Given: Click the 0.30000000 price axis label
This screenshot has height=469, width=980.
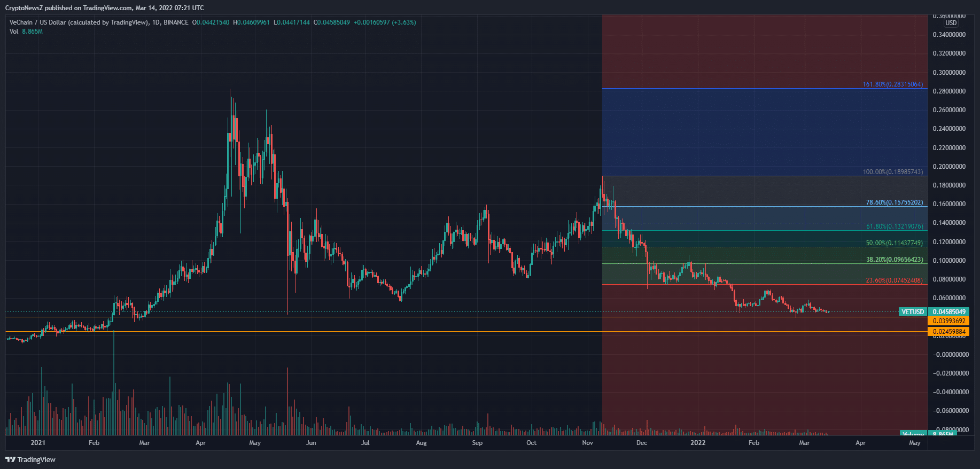Looking at the screenshot, I should pyautogui.click(x=949, y=73).
